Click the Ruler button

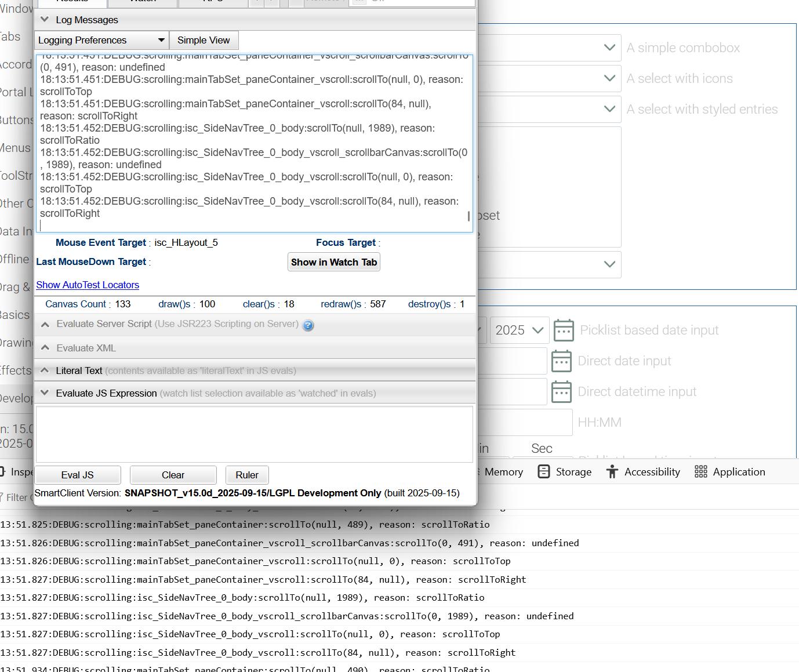[x=247, y=475]
